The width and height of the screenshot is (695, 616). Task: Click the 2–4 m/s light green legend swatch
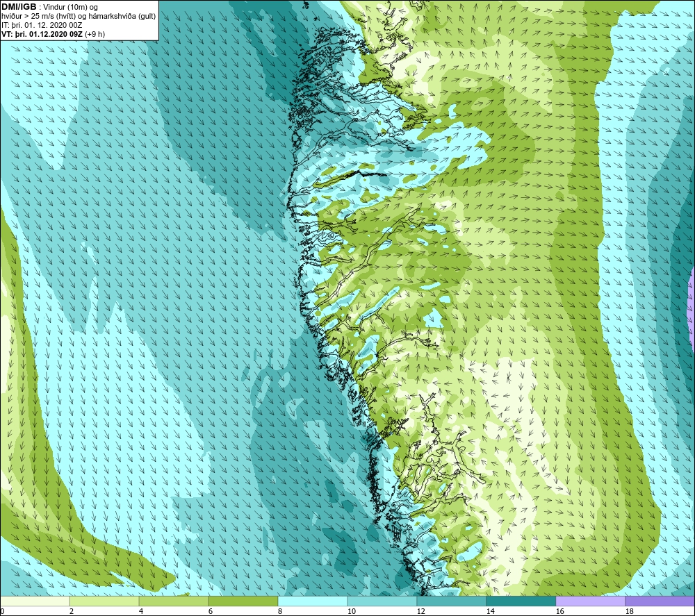[x=104, y=601]
